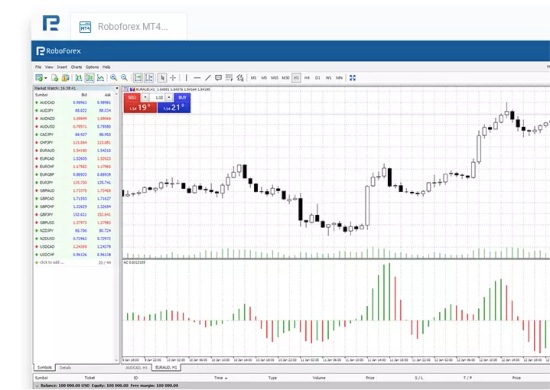Set timeframe to H4
The image size is (550, 390).
coord(307,78)
